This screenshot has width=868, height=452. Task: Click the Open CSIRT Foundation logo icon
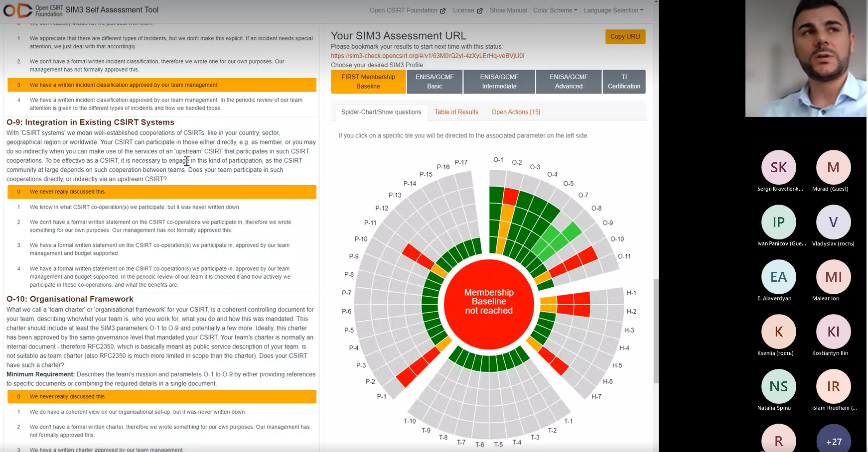17,10
